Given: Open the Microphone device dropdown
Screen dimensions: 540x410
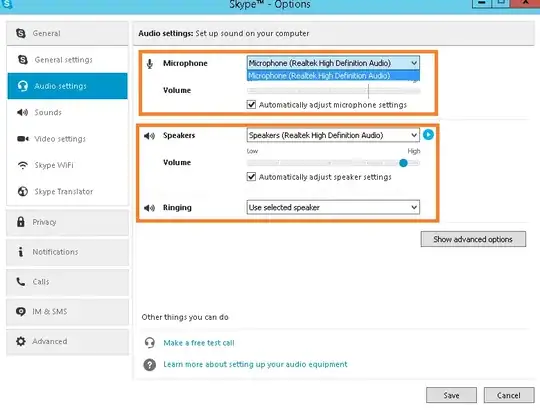Looking at the screenshot, I should pos(333,63).
